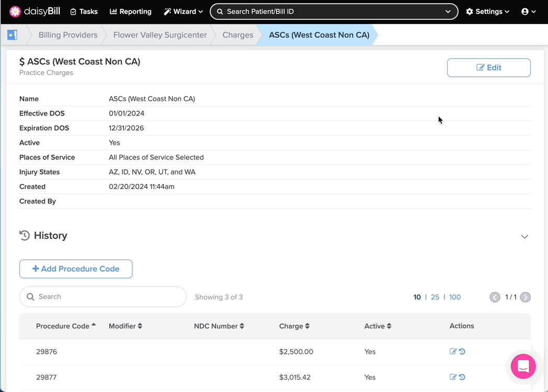Viewport: 548px width, 392px height.
Task: Click the 'Practice Charges' subtitle
Action: click(x=46, y=73)
